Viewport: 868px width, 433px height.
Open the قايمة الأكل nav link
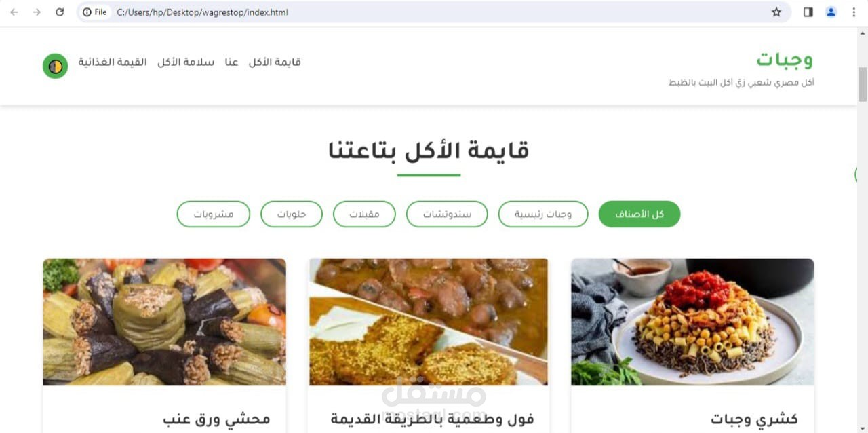275,62
